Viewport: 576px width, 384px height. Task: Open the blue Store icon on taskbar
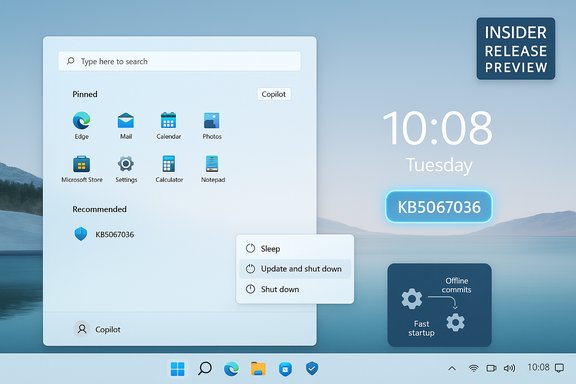[x=285, y=369]
